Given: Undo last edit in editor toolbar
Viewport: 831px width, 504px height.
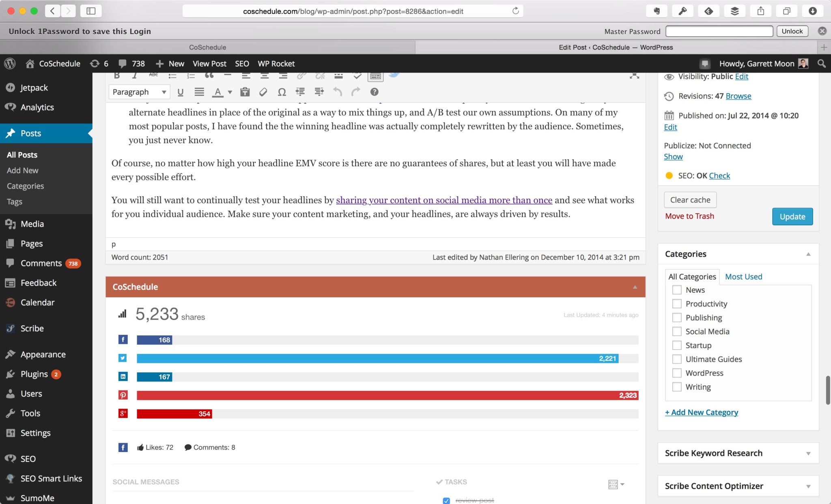Looking at the screenshot, I should pos(338,92).
